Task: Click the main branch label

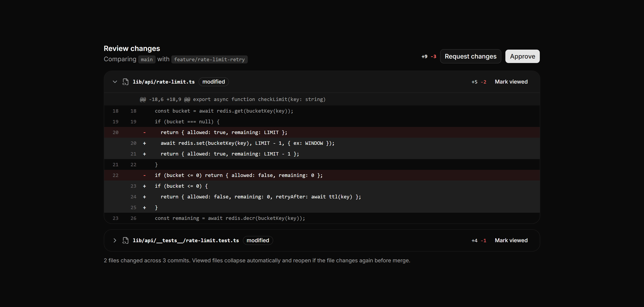Action: (x=147, y=59)
